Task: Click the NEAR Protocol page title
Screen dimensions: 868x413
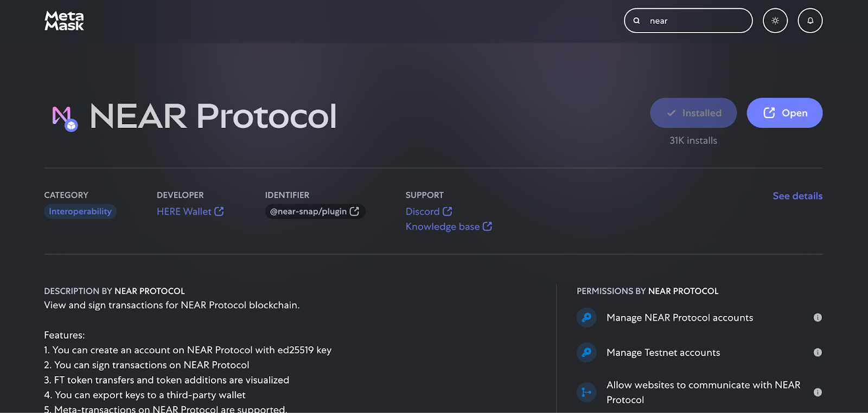Action: click(213, 116)
